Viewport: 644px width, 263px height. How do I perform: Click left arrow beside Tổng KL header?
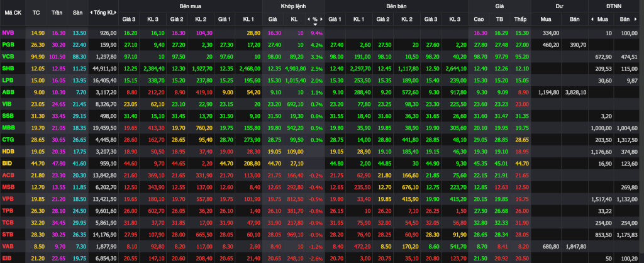pos(91,13)
